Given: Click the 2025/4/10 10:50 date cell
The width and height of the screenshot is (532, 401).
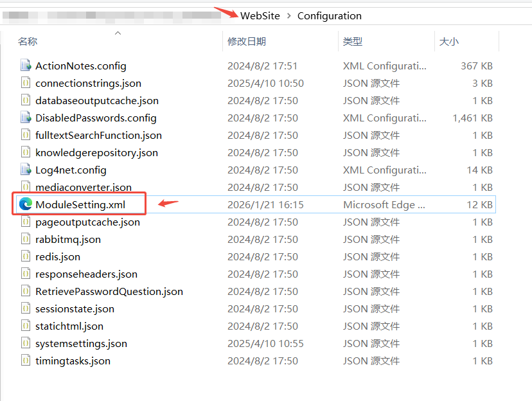Looking at the screenshot, I should click(265, 83).
